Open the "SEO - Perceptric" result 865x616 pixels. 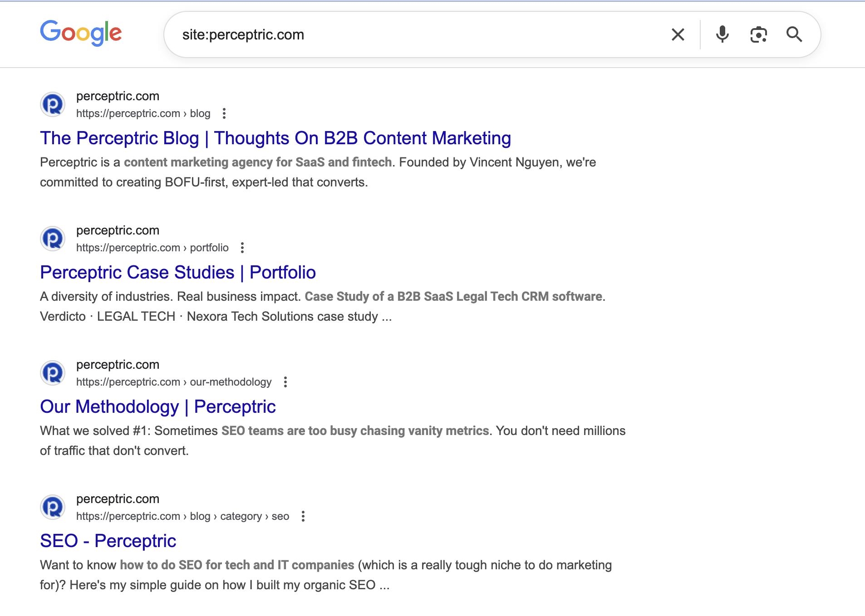coord(108,541)
